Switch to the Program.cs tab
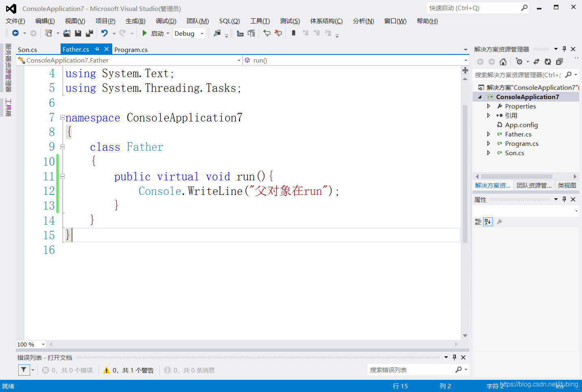The height and width of the screenshot is (392, 582). click(x=131, y=50)
